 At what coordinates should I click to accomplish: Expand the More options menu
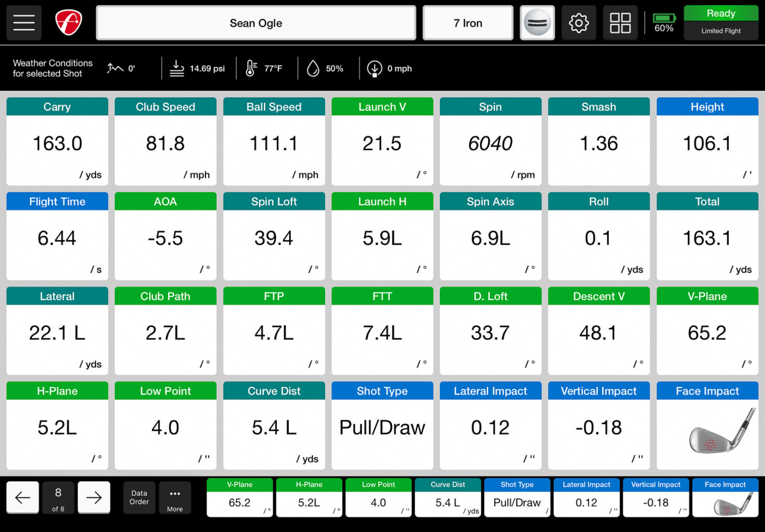[x=175, y=497]
